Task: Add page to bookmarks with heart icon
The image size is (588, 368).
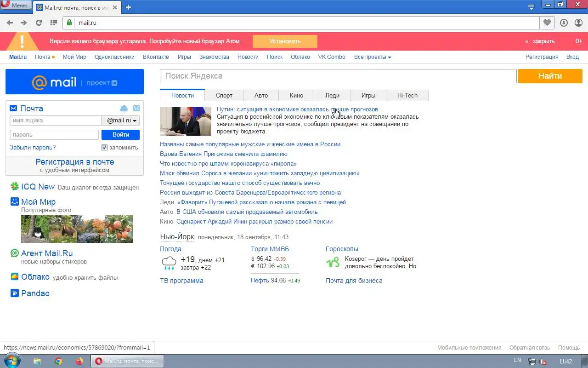Action: point(547,23)
